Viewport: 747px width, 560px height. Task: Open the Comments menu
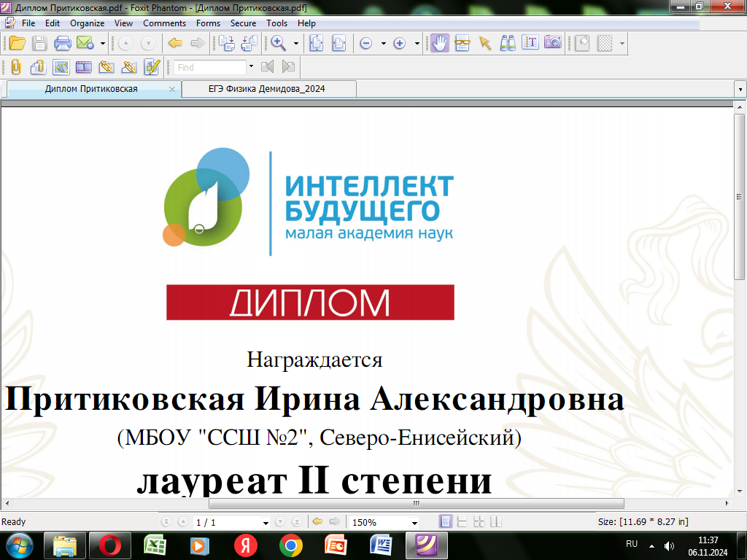(x=164, y=23)
